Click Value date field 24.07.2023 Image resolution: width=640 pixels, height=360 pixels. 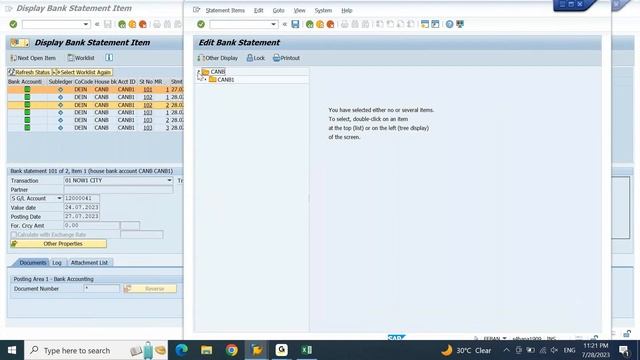click(82, 207)
